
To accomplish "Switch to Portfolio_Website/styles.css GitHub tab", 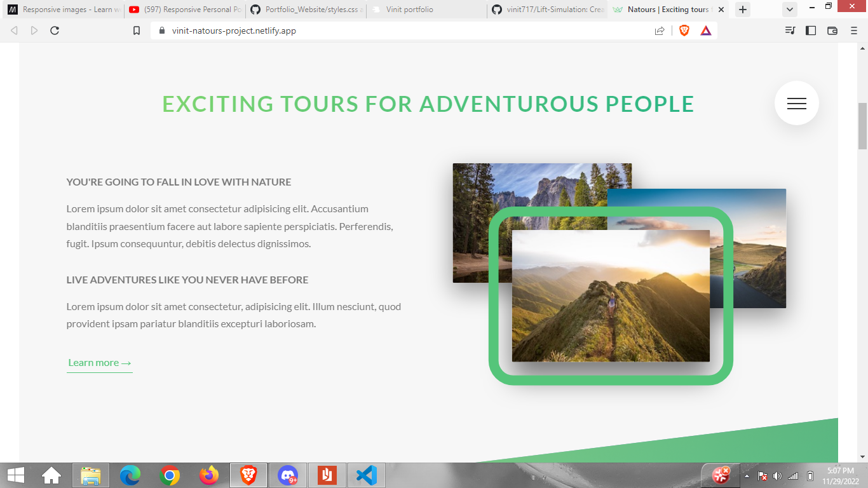I will (x=306, y=10).
